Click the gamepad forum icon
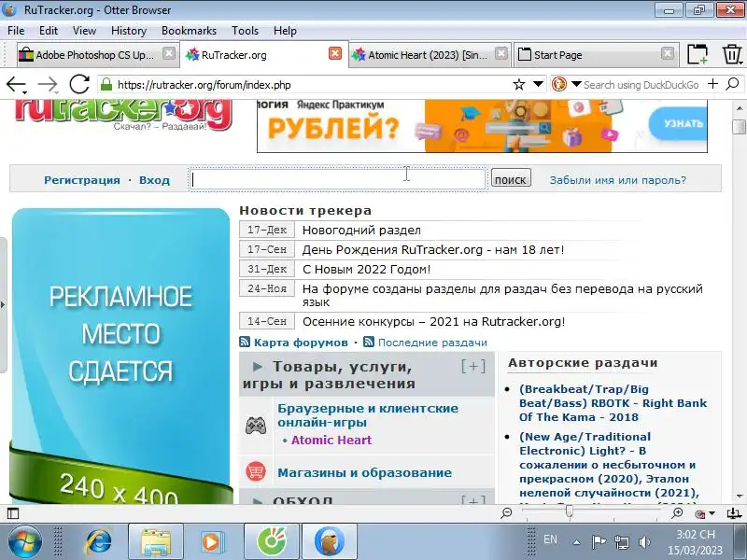Screen dimensions: 747x560 256,426
